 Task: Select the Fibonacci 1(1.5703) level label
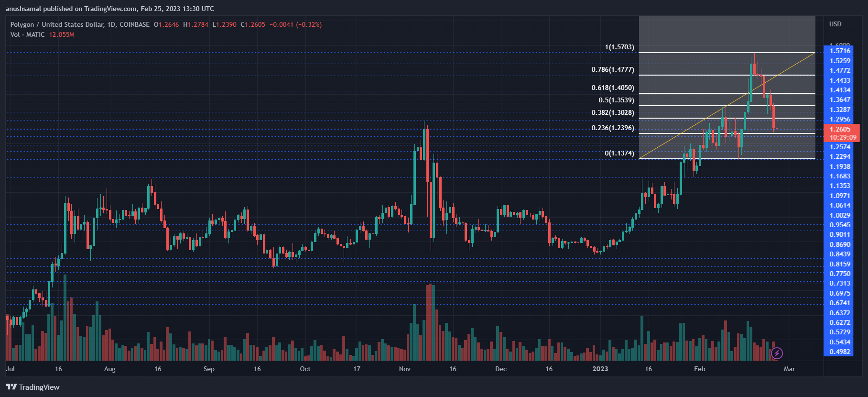(x=619, y=47)
